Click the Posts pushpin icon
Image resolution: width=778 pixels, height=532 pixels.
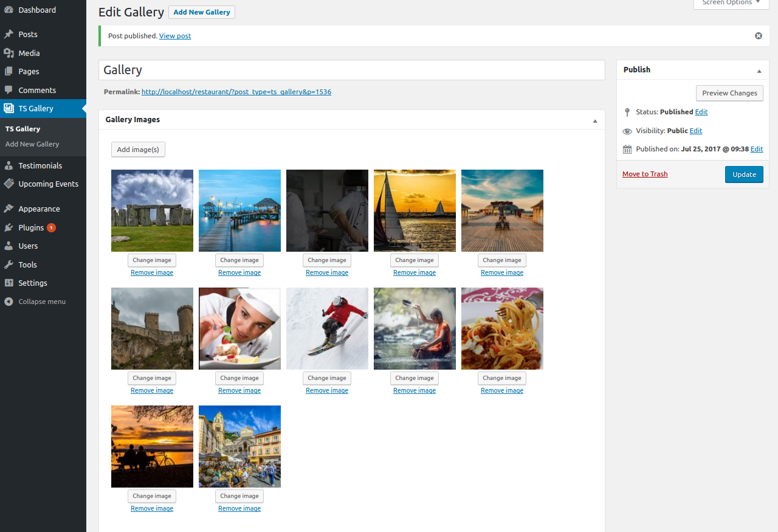coord(9,35)
